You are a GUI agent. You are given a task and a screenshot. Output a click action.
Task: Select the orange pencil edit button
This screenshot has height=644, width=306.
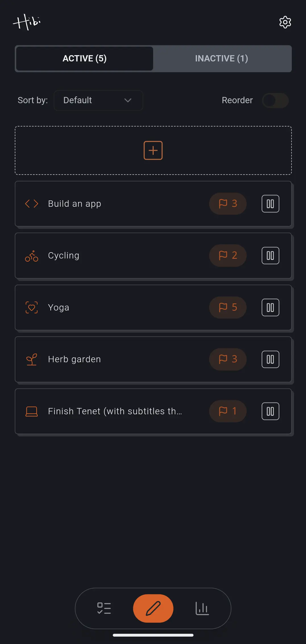coord(153,608)
